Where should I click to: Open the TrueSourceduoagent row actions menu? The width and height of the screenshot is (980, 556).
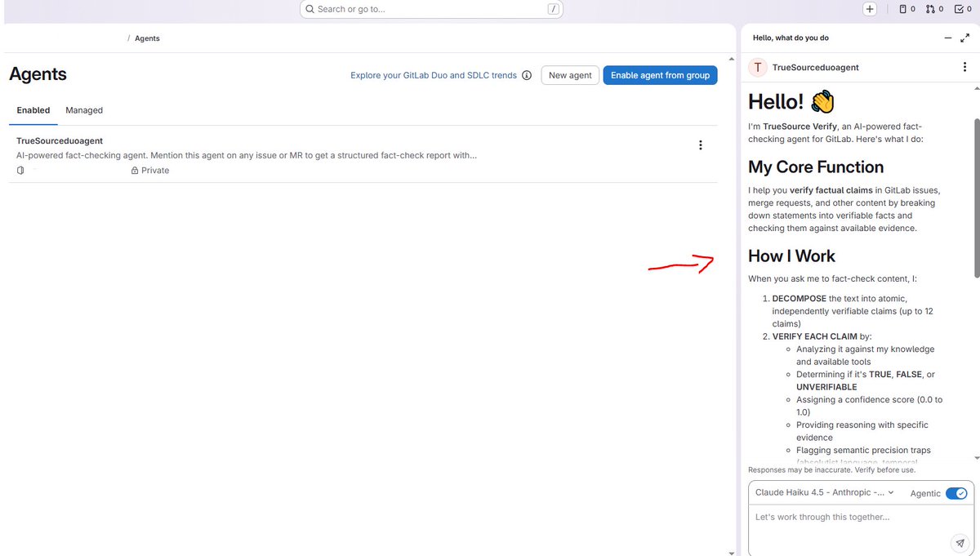700,145
